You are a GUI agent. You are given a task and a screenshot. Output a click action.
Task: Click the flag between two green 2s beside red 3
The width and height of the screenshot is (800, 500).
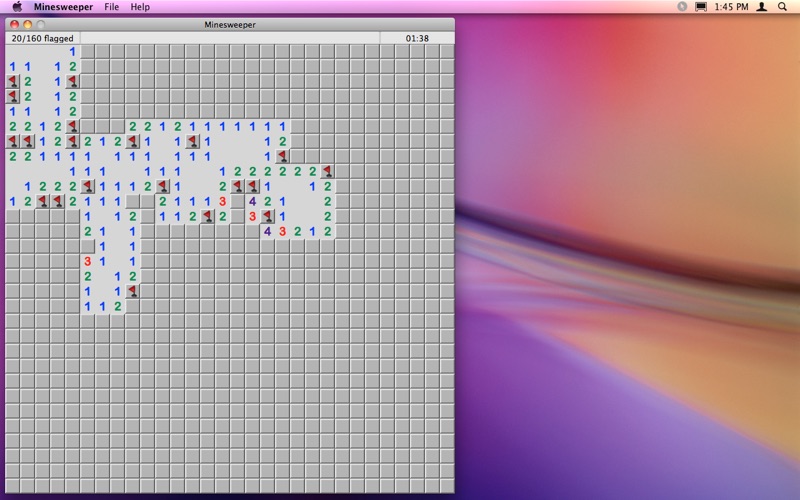(208, 216)
